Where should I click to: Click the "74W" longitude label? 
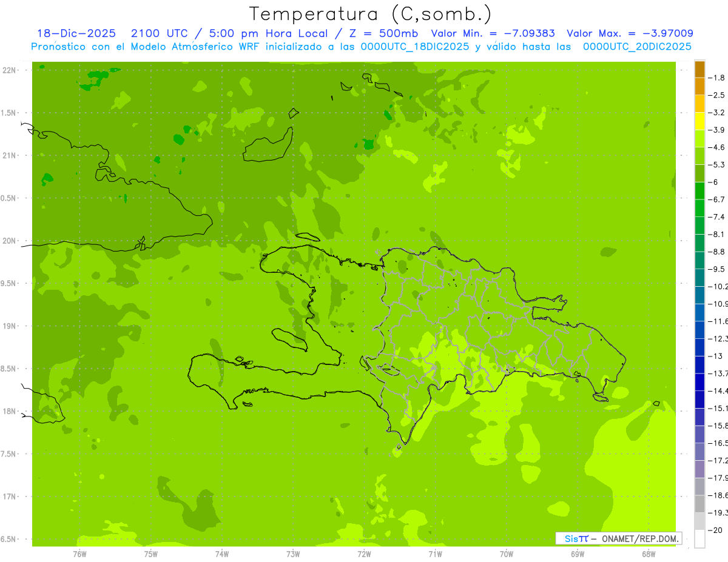[x=222, y=554]
